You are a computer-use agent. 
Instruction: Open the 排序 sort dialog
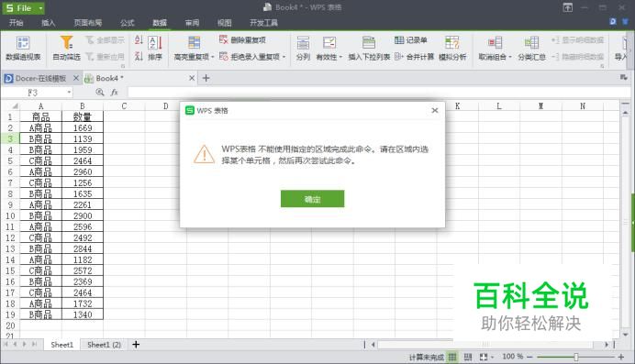[x=155, y=48]
